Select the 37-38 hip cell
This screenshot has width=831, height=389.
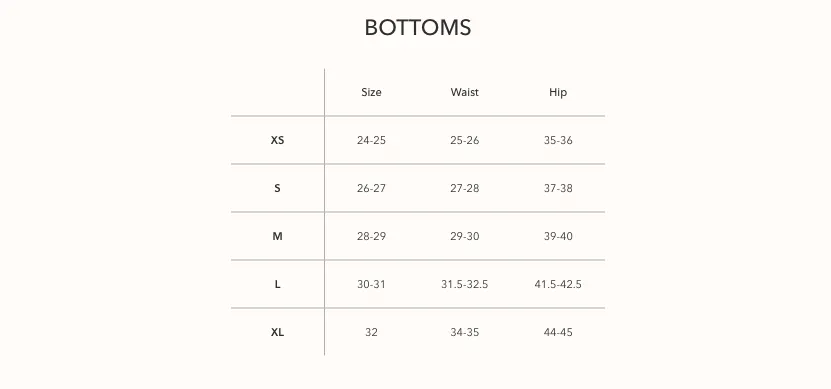pyautogui.click(x=558, y=188)
